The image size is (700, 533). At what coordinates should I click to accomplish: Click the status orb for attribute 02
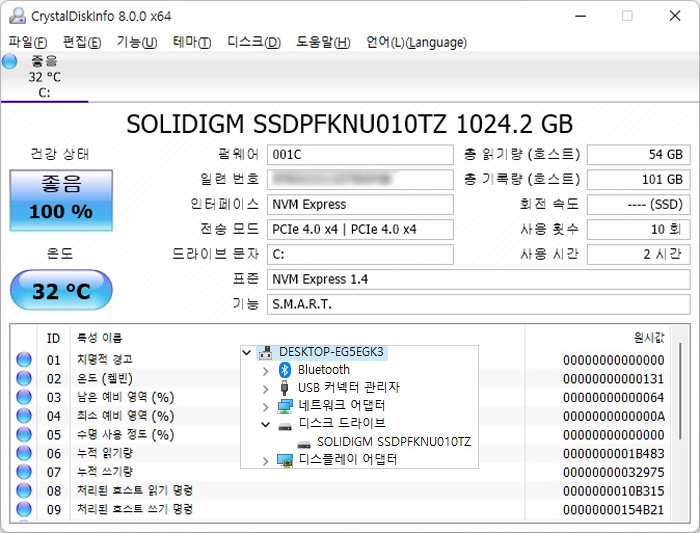[x=24, y=378]
